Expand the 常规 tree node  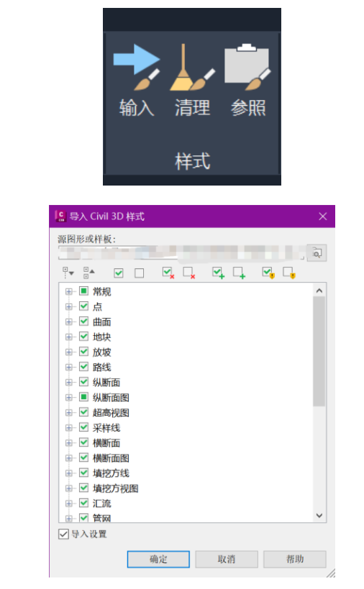click(69, 291)
